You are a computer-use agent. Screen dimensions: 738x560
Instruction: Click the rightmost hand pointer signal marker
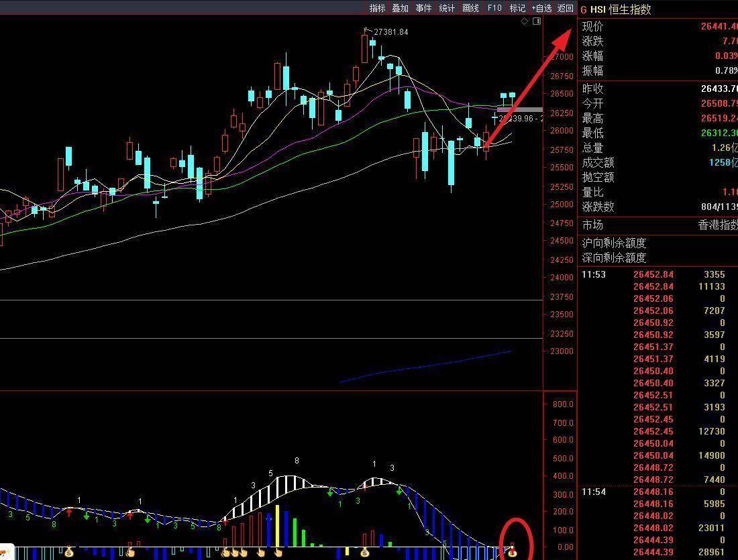[x=278, y=553]
